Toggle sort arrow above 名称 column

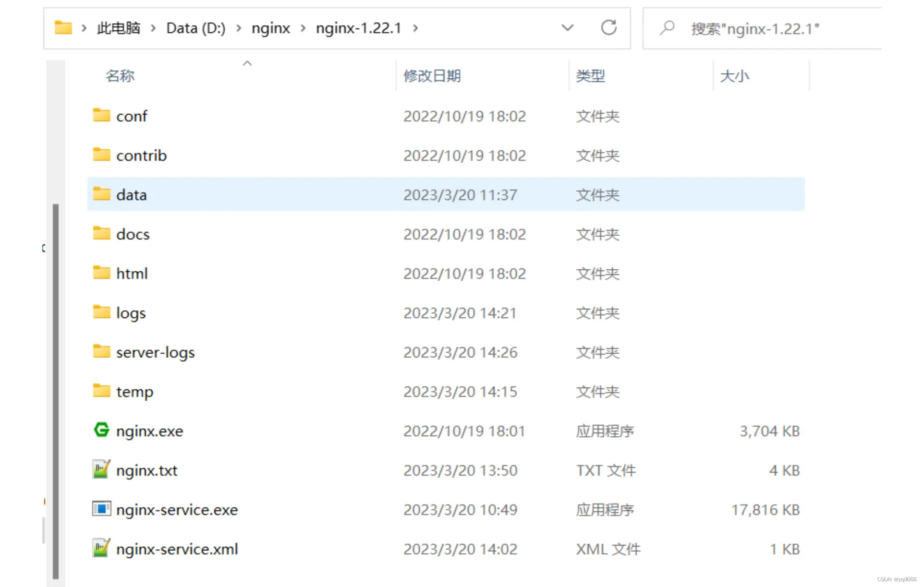247,63
